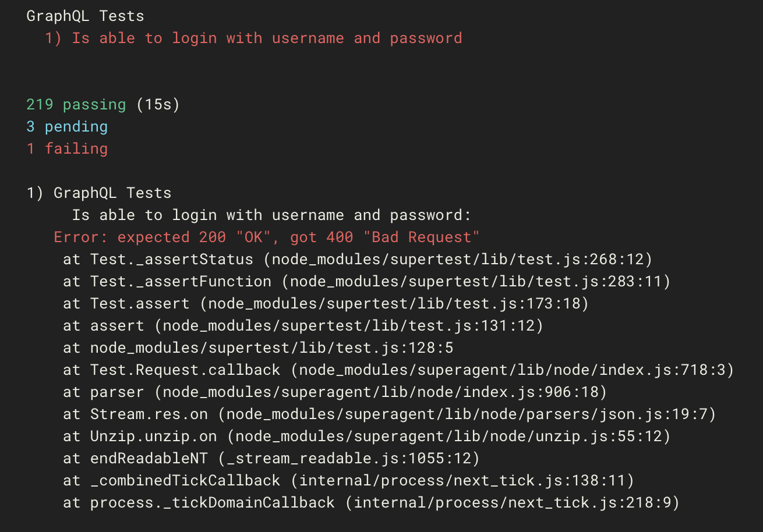Open the test.js:283:11 file reference
Viewport: 763px width, 532px height.
(476, 282)
